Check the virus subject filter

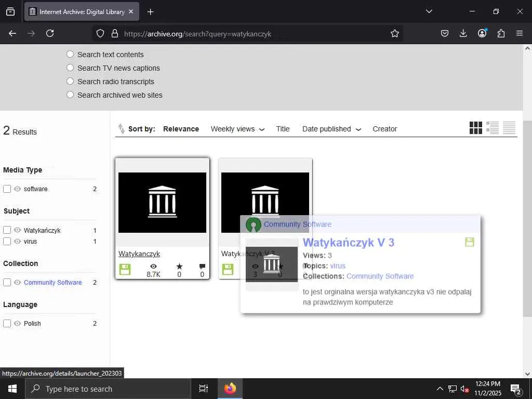(x=7, y=241)
